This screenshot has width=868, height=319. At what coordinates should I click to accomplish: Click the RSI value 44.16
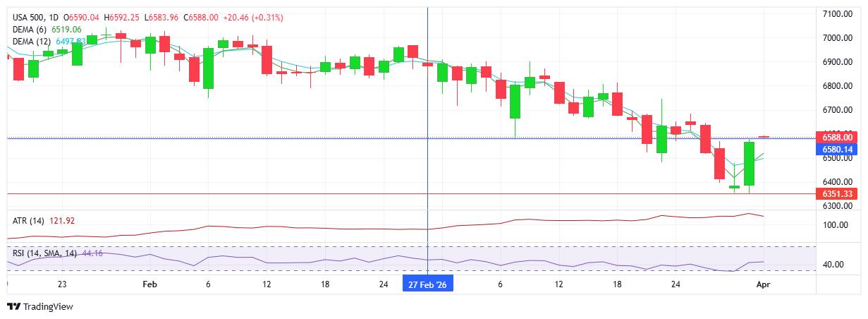(93, 253)
